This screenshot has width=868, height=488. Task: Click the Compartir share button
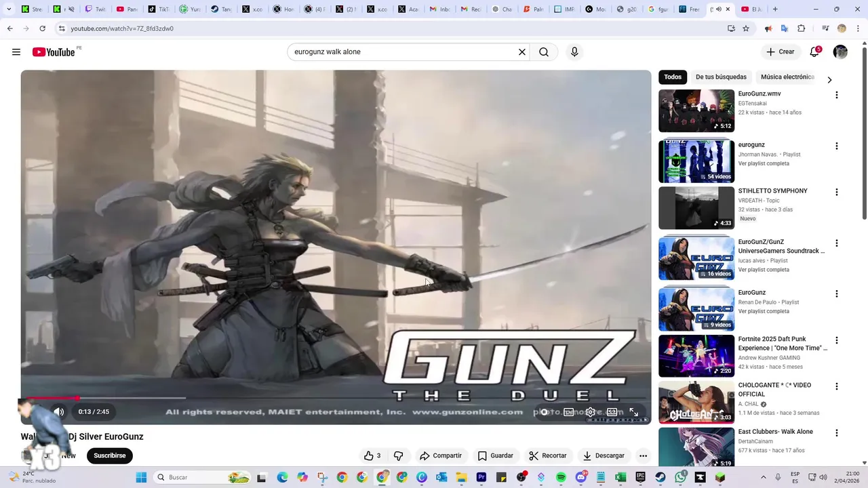pyautogui.click(x=440, y=455)
